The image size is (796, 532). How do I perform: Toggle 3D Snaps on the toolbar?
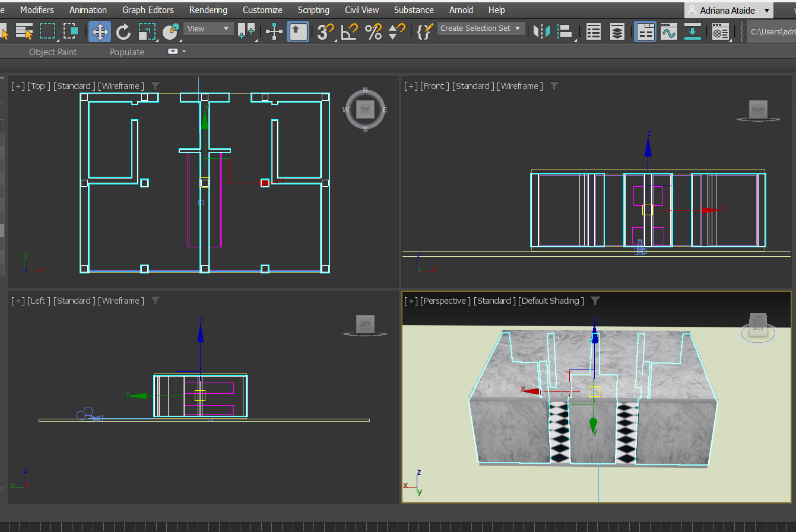coord(325,31)
